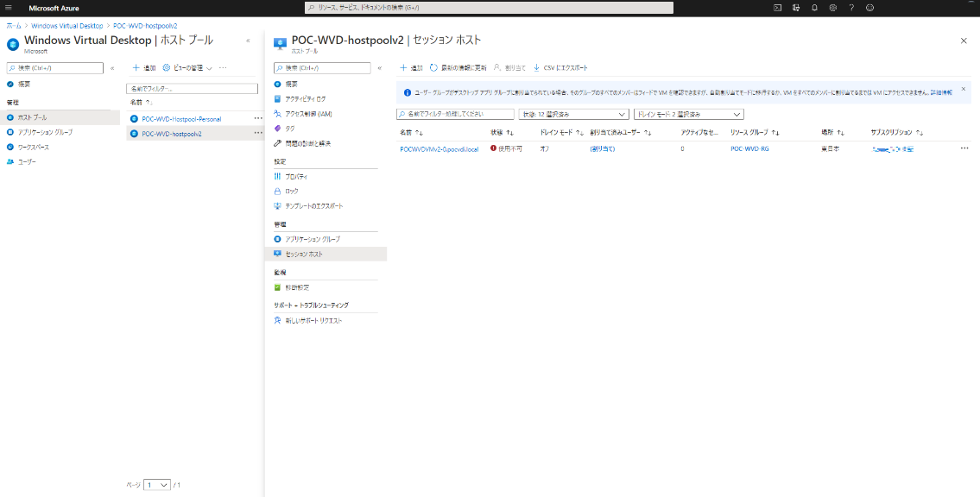Go to Windows Virtual Desktop breadcrumb
This screenshot has height=497, width=980.
(66, 26)
